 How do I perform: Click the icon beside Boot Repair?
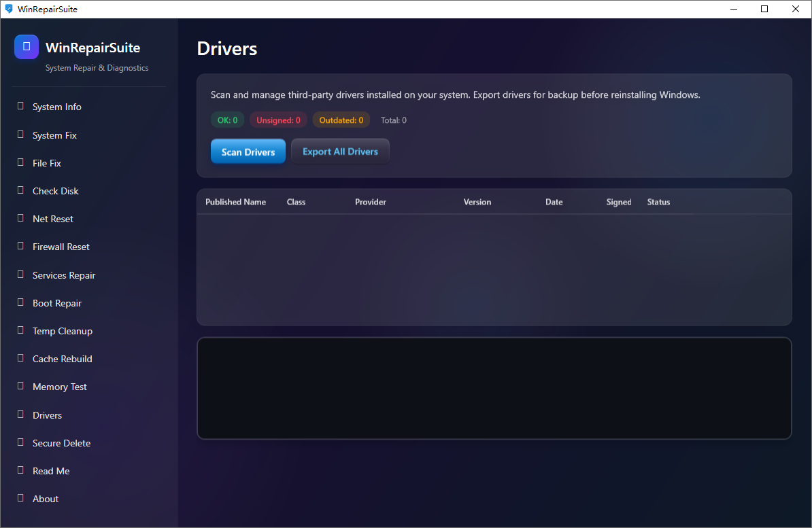tap(20, 303)
